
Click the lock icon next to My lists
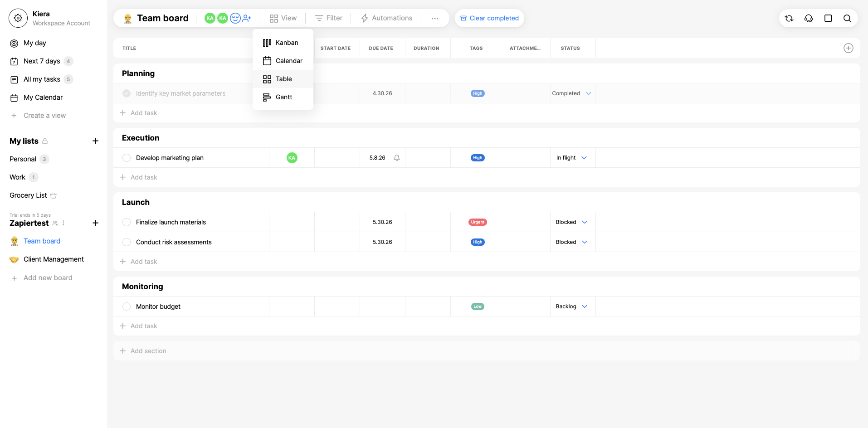point(45,141)
